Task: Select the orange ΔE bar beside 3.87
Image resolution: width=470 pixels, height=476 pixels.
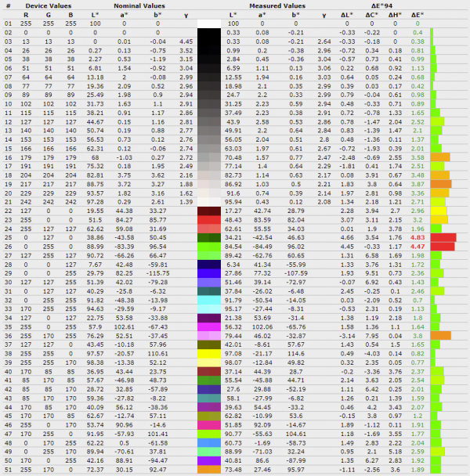Action: 441,184
